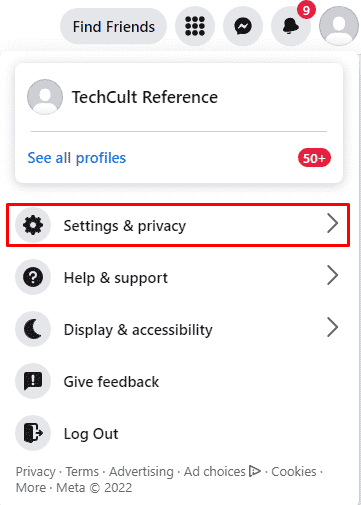The image size is (361, 505).
Task: Open the Cookies footer link
Action: [294, 472]
